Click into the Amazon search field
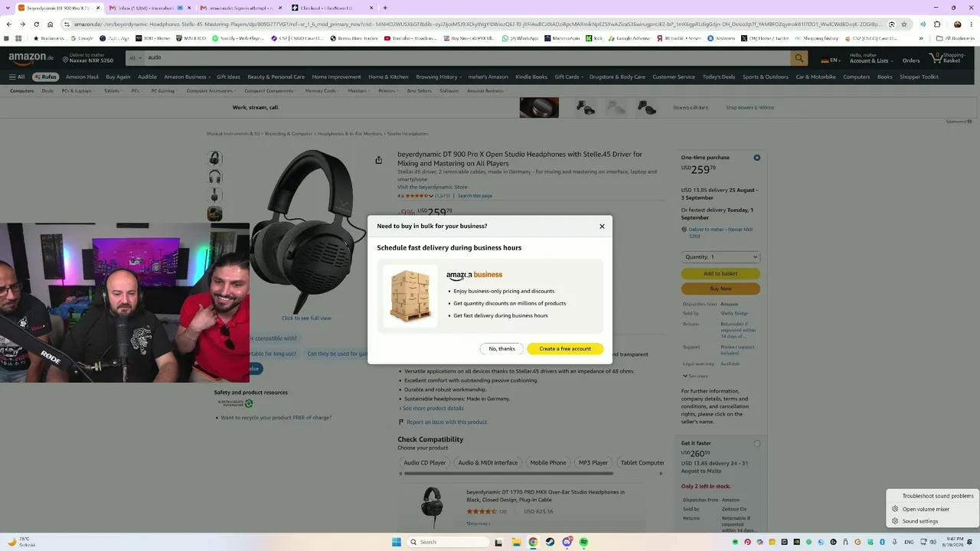 click(468, 58)
